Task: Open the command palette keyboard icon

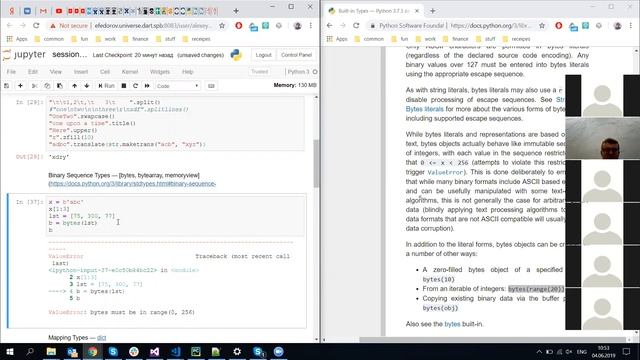Action: (211, 86)
